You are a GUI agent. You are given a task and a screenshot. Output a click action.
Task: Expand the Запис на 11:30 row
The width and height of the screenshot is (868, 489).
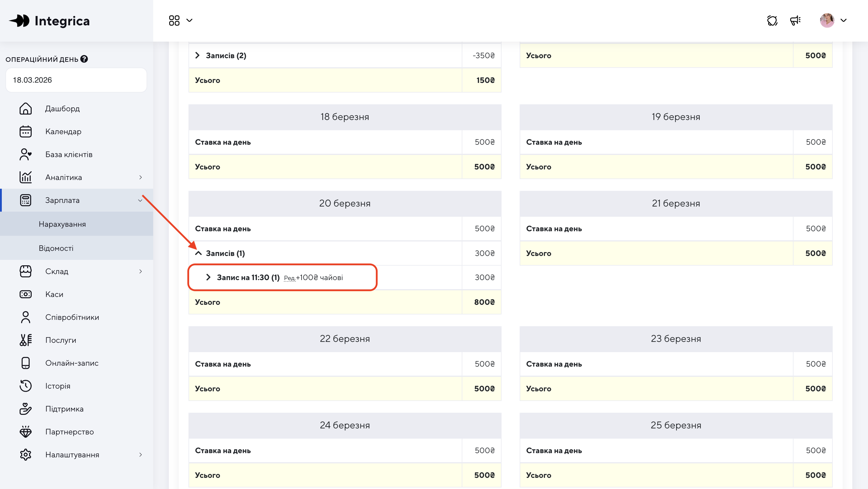coord(208,277)
